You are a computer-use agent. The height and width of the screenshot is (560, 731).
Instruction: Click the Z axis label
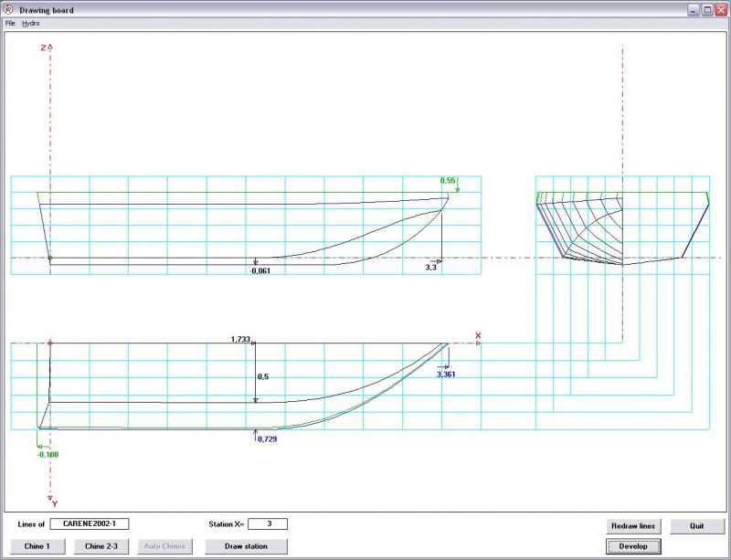point(43,48)
